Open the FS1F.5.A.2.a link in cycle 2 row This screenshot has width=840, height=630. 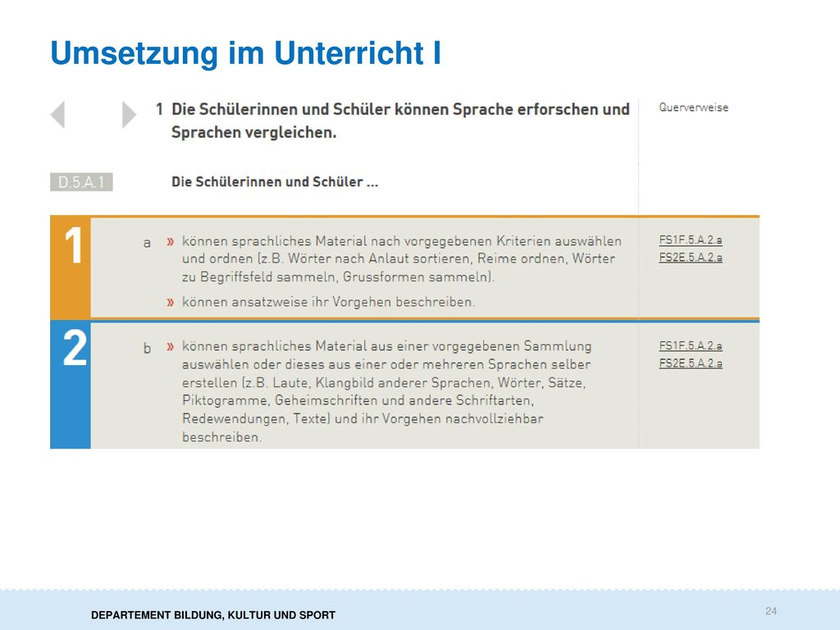coord(691,346)
